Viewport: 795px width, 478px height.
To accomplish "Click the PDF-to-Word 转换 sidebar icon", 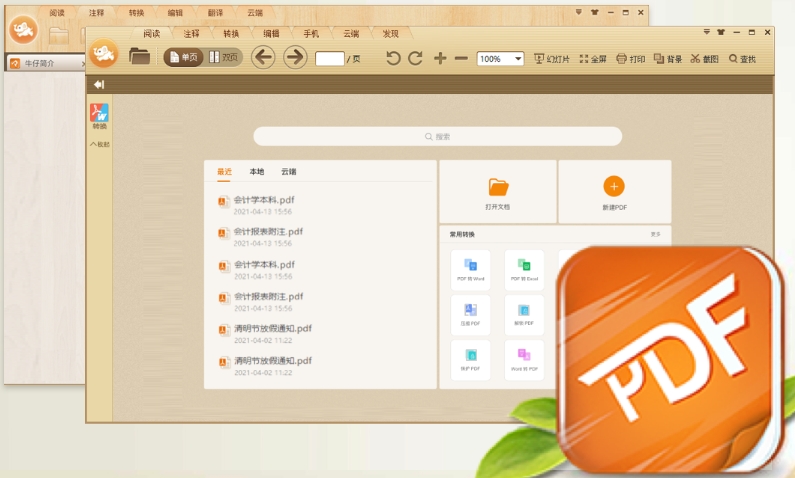I will [99, 116].
